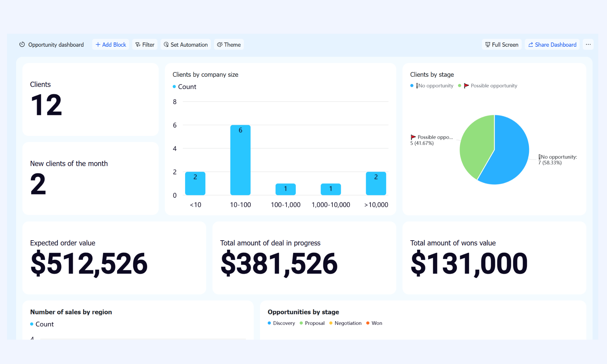This screenshot has height=364, width=607.
Task: Click the Full Screen button
Action: tap(502, 45)
